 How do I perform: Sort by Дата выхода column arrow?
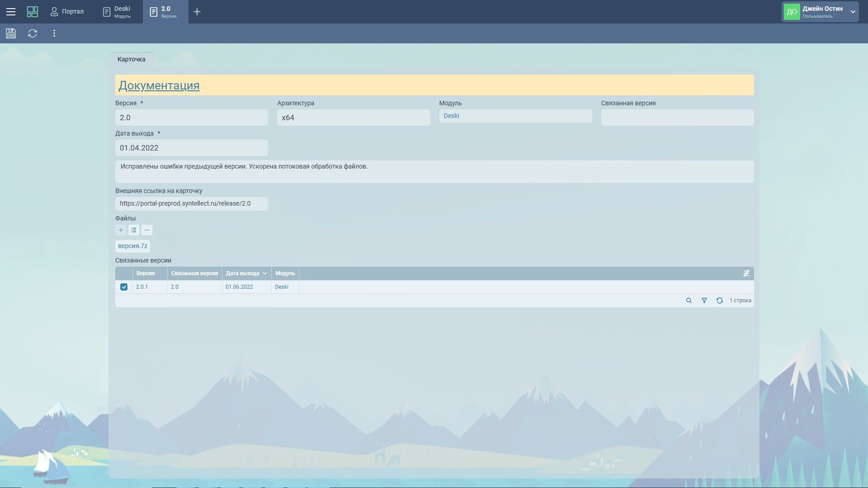[264, 273]
